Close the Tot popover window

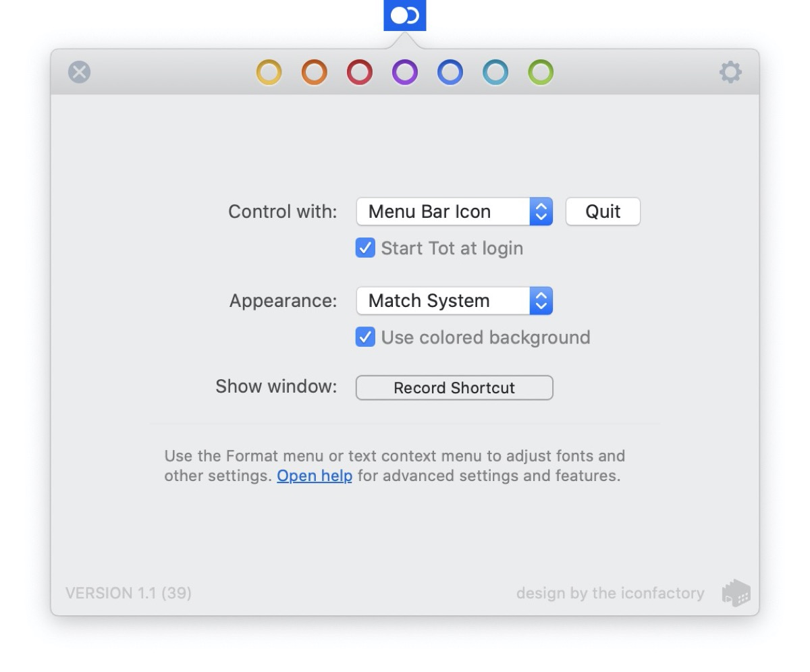coord(79,72)
